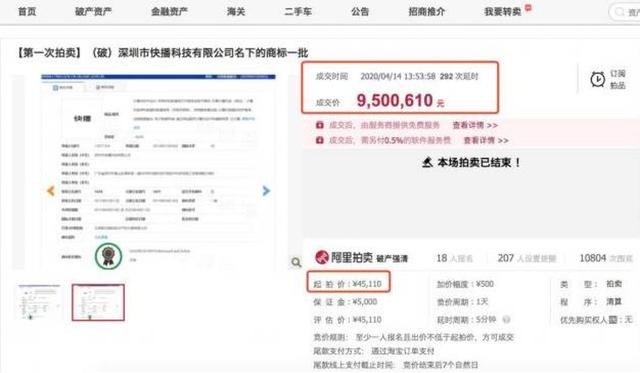Open the 首页 navigation tab

[x=27, y=11]
